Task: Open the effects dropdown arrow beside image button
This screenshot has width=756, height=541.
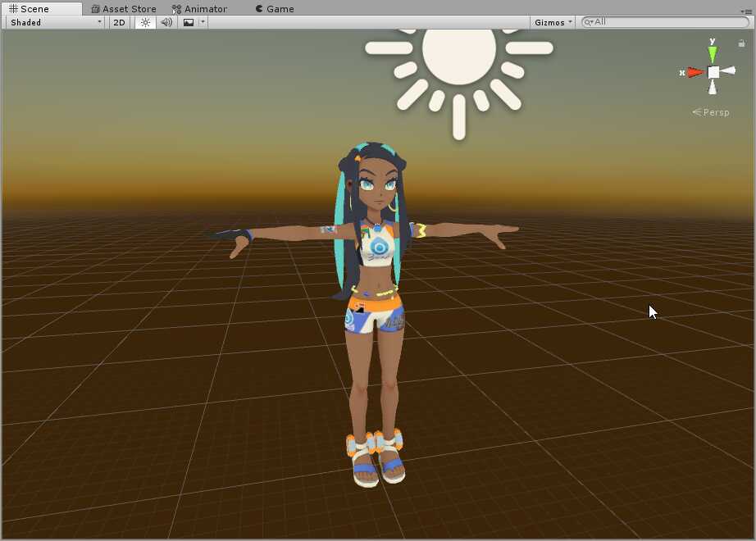Action: (203, 22)
